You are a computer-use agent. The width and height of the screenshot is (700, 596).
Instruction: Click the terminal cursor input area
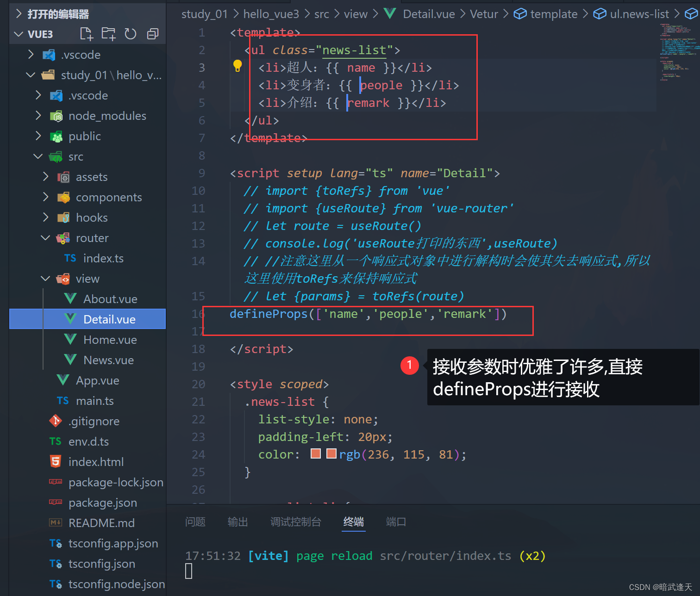(x=188, y=571)
